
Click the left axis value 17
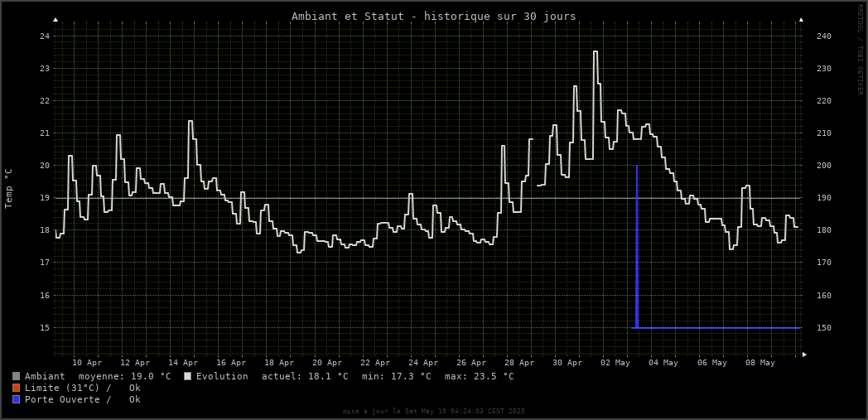coord(44,263)
